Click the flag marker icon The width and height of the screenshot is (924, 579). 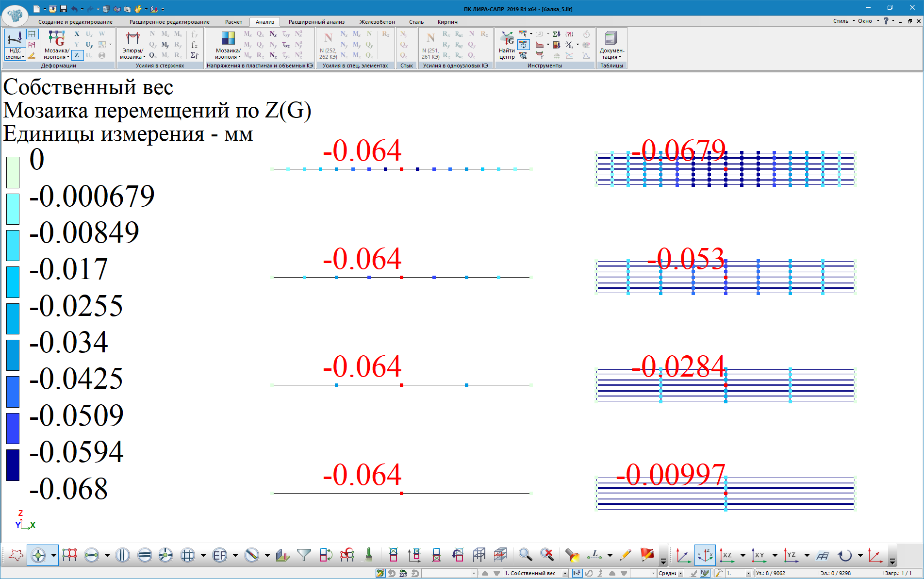pyautogui.click(x=646, y=555)
